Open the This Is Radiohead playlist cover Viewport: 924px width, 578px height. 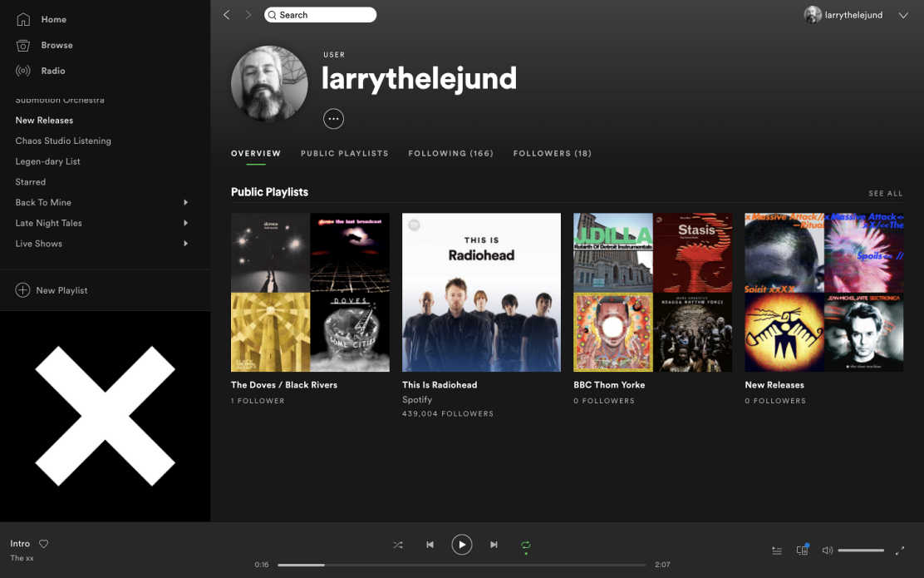481,293
